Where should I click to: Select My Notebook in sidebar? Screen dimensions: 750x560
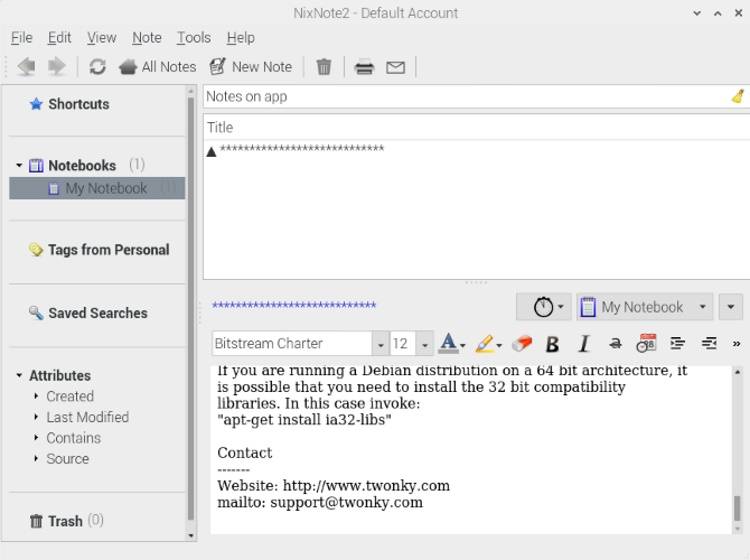click(x=97, y=188)
